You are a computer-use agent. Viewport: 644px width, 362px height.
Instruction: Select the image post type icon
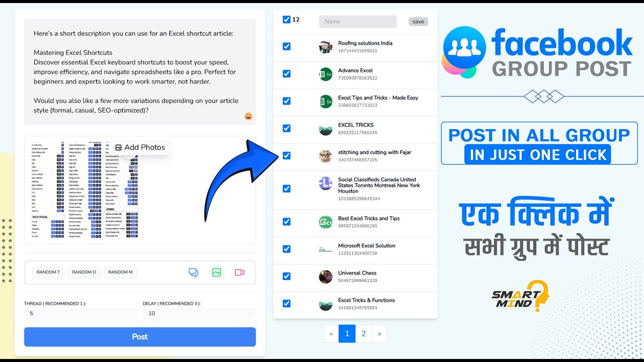coord(216,273)
